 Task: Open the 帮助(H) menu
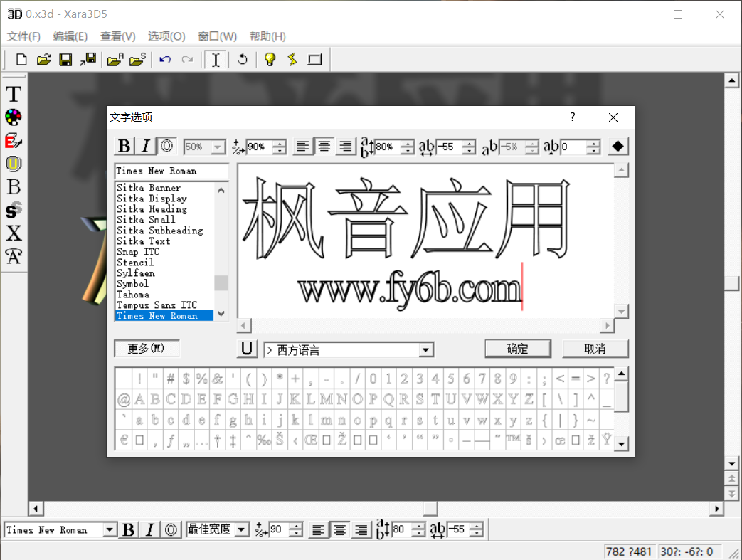coord(267,36)
